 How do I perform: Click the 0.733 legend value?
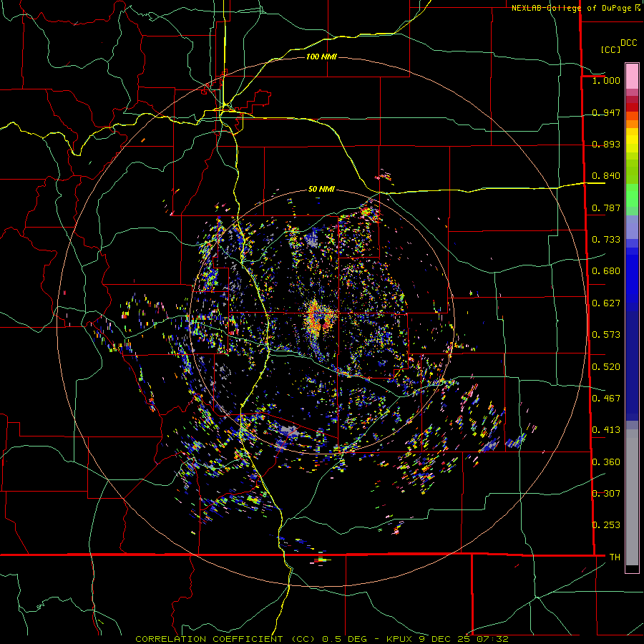[606, 240]
